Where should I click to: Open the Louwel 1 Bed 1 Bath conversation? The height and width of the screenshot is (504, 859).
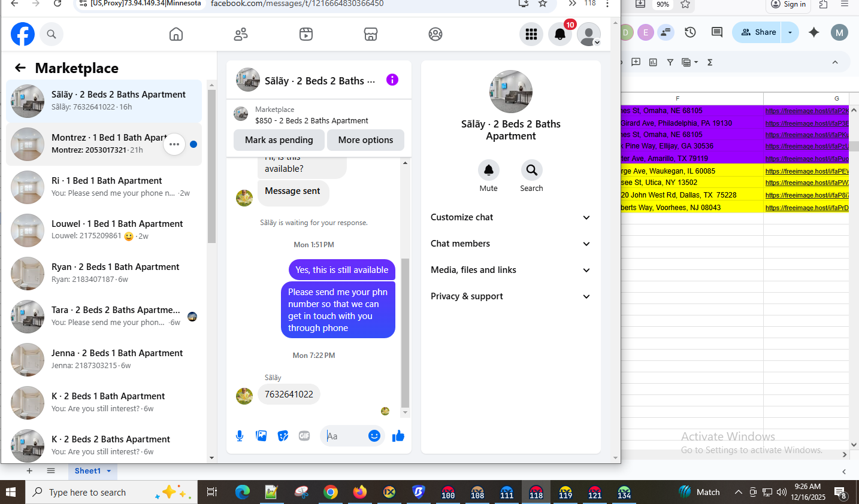click(104, 230)
